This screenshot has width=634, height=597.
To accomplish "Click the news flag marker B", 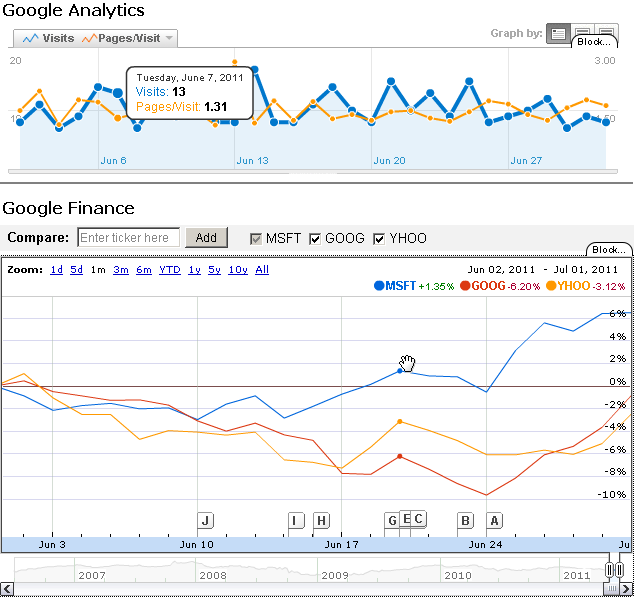I will pyautogui.click(x=465, y=520).
